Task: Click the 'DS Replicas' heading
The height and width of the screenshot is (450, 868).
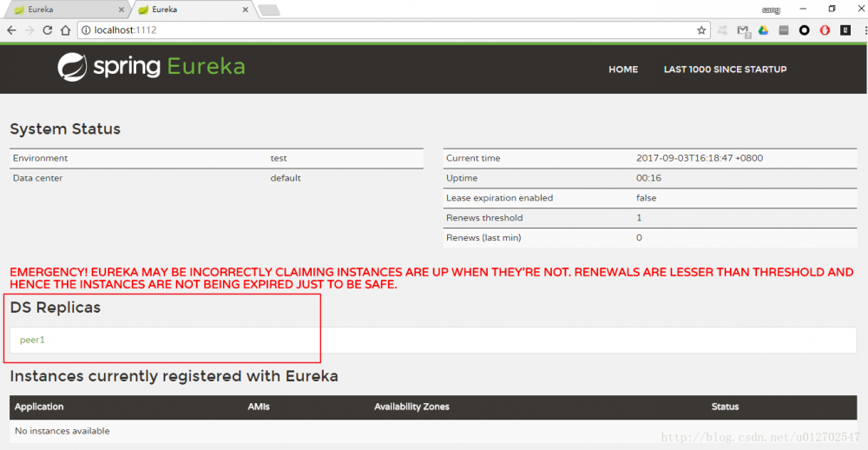Action: [x=56, y=307]
